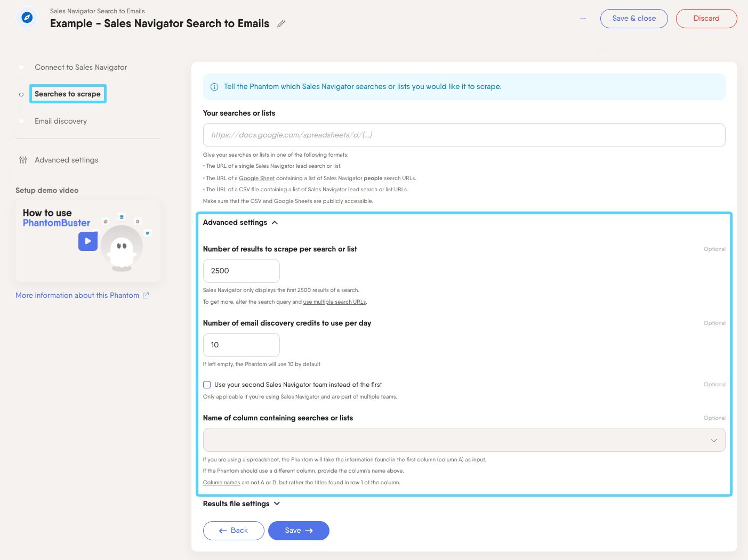Click the Discard button
Image resolution: width=748 pixels, height=560 pixels.
click(706, 19)
